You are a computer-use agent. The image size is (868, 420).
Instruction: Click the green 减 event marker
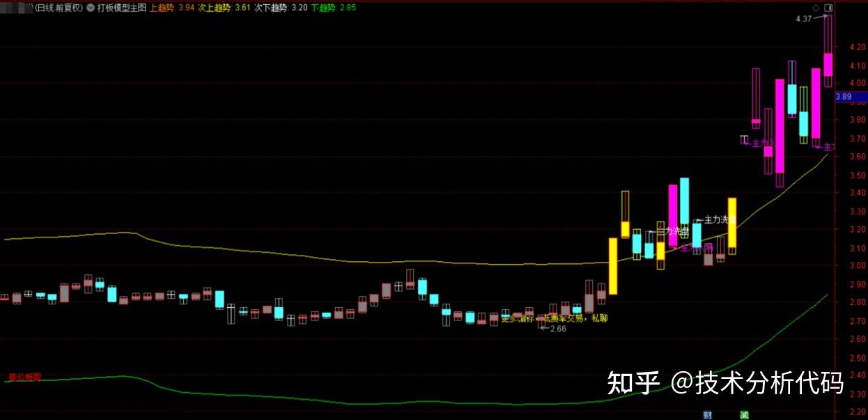pos(744,415)
